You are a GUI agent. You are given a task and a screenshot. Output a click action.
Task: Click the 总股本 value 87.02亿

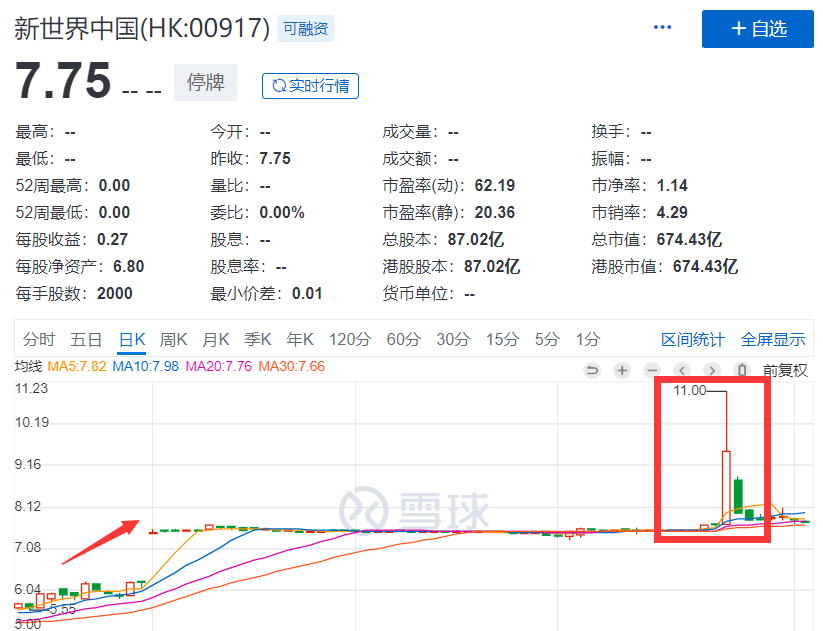click(x=476, y=239)
